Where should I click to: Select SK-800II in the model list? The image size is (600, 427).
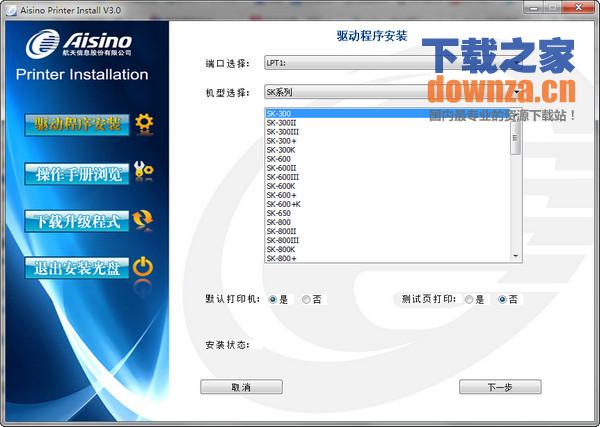388,231
